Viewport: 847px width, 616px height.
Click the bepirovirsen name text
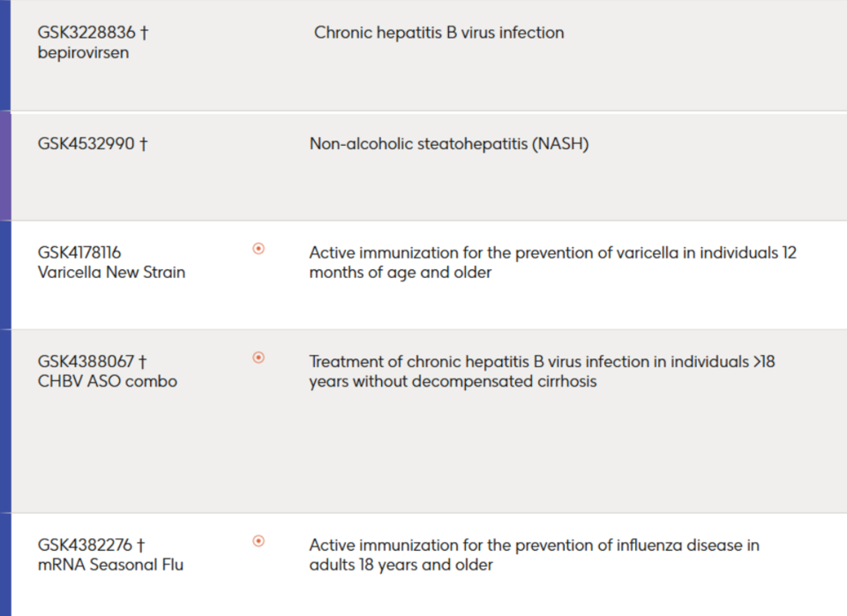click(83, 53)
